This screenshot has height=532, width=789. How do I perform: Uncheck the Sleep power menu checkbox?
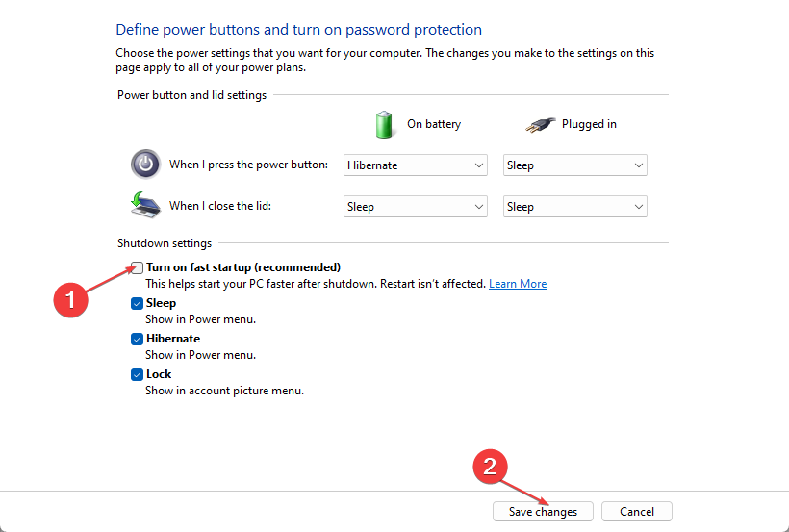(x=137, y=303)
